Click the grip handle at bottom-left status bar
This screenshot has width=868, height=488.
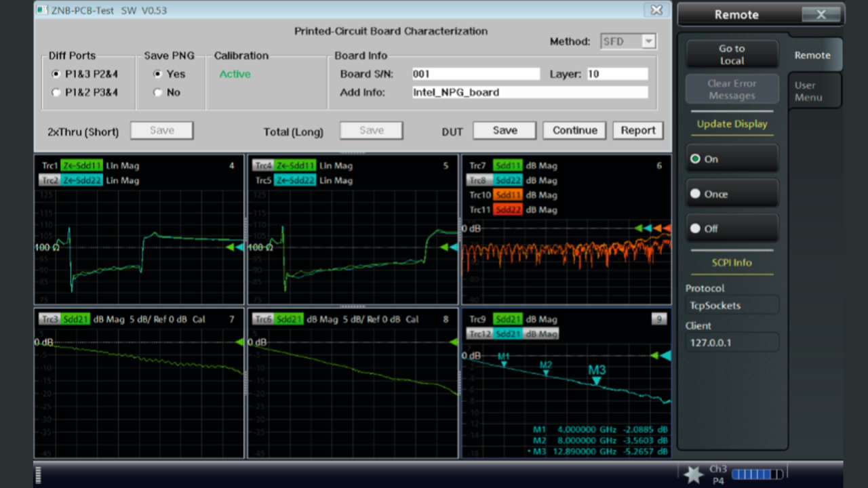(x=38, y=474)
